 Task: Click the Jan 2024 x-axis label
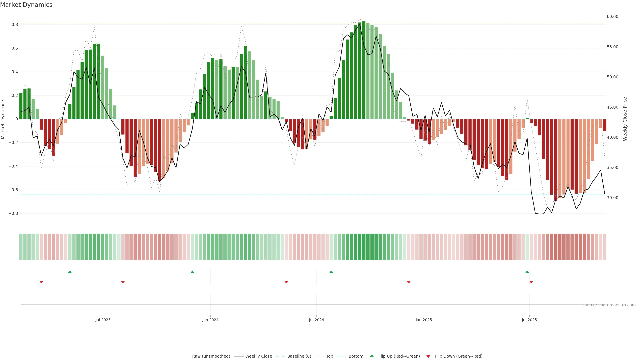(210, 320)
